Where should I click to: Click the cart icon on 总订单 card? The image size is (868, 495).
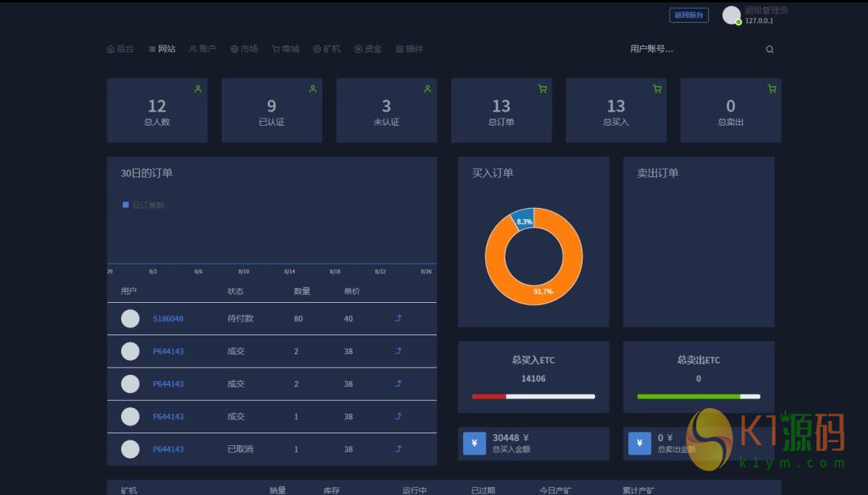[543, 89]
